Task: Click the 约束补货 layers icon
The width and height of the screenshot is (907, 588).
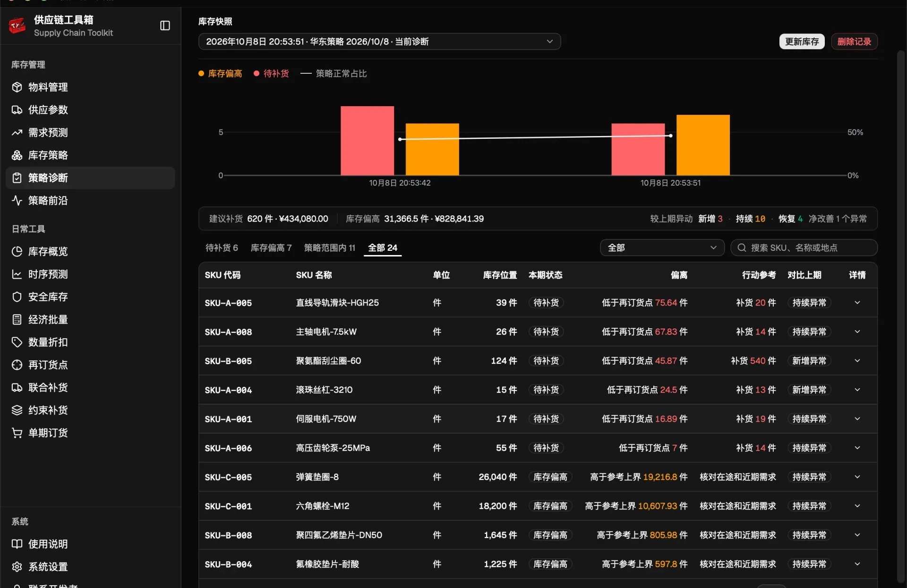Action: [x=17, y=410]
